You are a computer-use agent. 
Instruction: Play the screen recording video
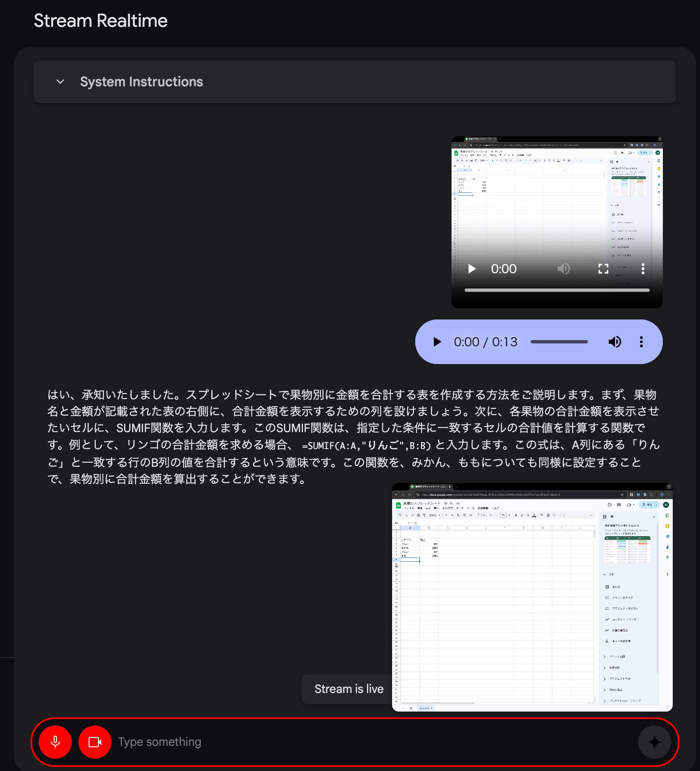[472, 269]
